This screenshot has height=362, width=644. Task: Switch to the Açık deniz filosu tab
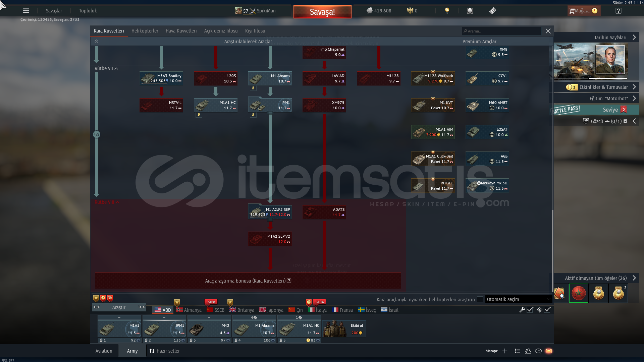pyautogui.click(x=221, y=31)
